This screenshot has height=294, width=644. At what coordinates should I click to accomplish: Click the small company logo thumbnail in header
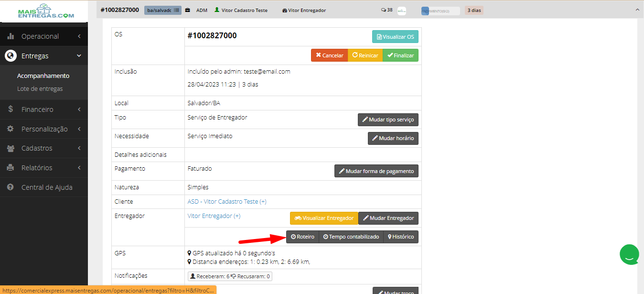(x=402, y=11)
